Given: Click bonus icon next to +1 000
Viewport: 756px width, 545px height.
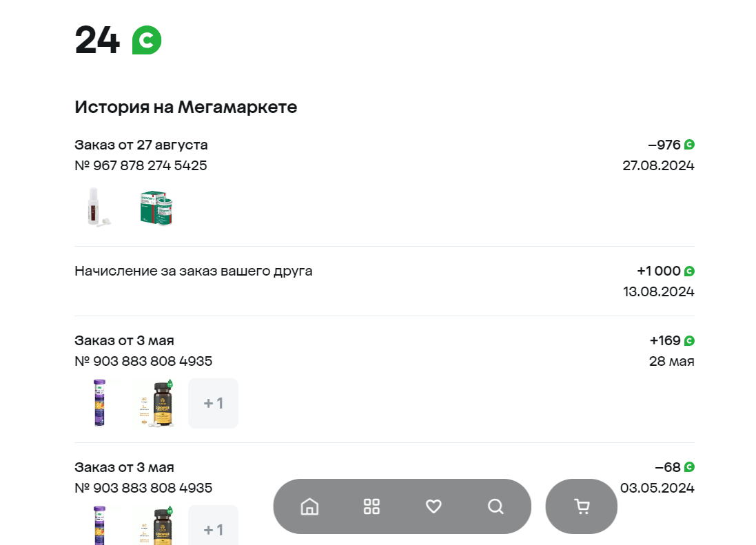Looking at the screenshot, I should (689, 271).
